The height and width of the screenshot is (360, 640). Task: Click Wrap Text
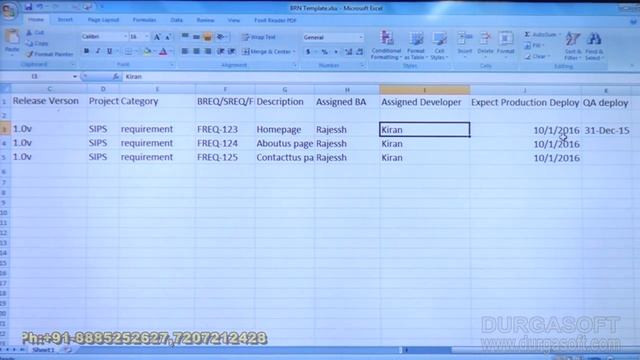pyautogui.click(x=259, y=37)
